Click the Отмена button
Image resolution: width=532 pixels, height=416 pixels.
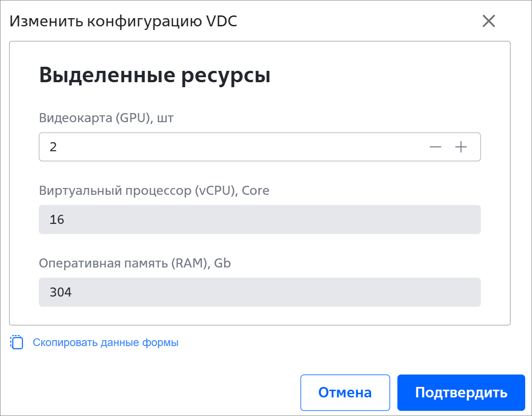[x=345, y=392]
